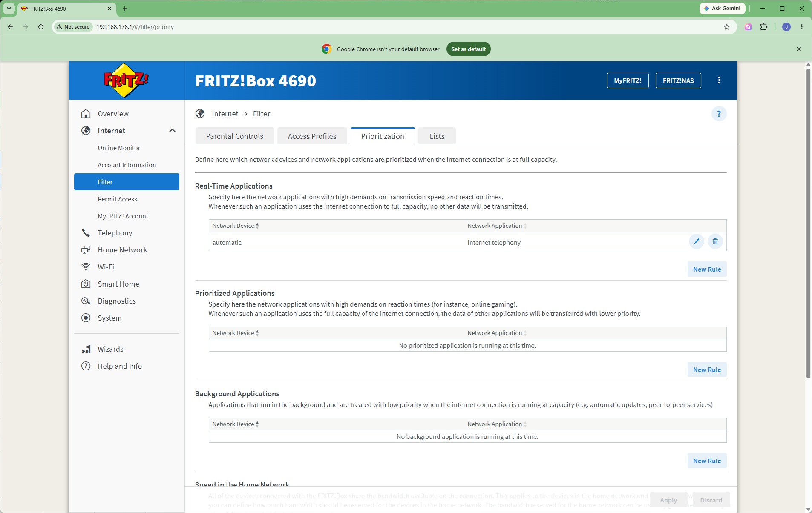Click the Discard button
The width and height of the screenshot is (812, 513).
click(x=711, y=500)
